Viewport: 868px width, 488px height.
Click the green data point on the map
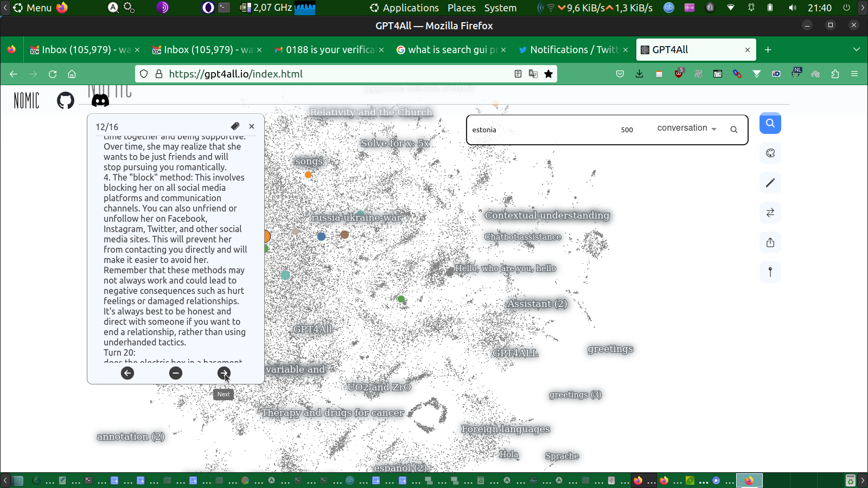401,299
